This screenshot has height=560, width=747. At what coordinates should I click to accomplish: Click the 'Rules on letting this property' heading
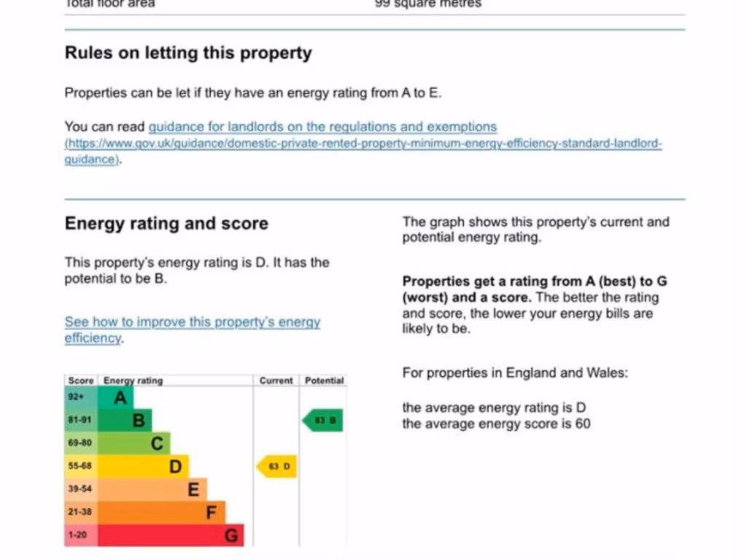pos(188,53)
